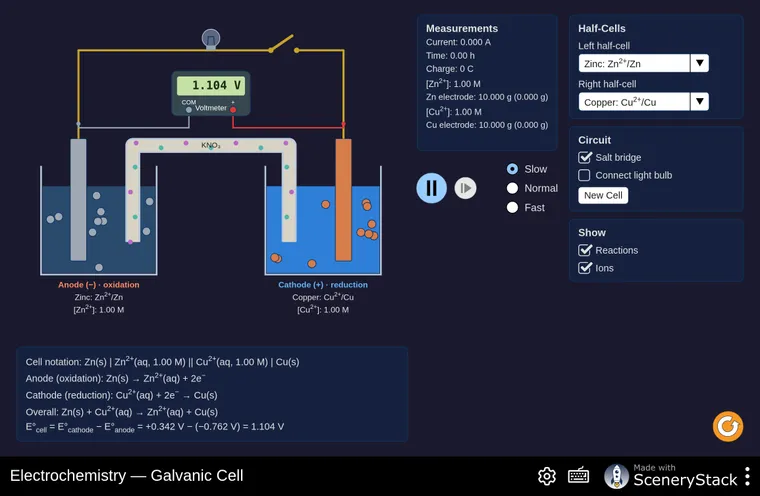
Task: Click the Measurements panel heading
Action: [462, 29]
